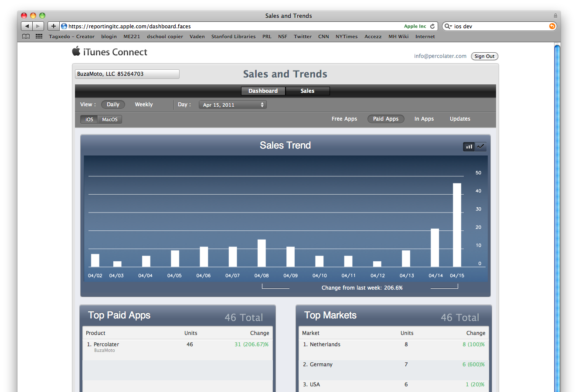The image size is (578, 392).
Task: Click the vertical scrollbar on the right
Action: pyautogui.click(x=557, y=218)
